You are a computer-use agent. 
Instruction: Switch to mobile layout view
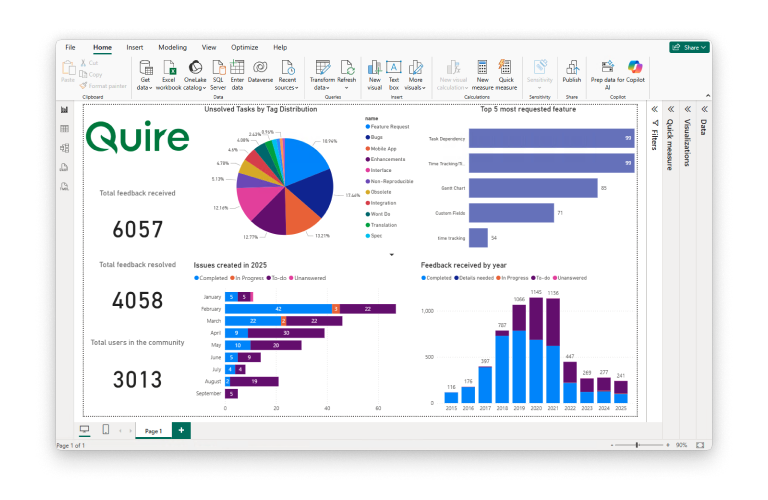click(x=106, y=429)
